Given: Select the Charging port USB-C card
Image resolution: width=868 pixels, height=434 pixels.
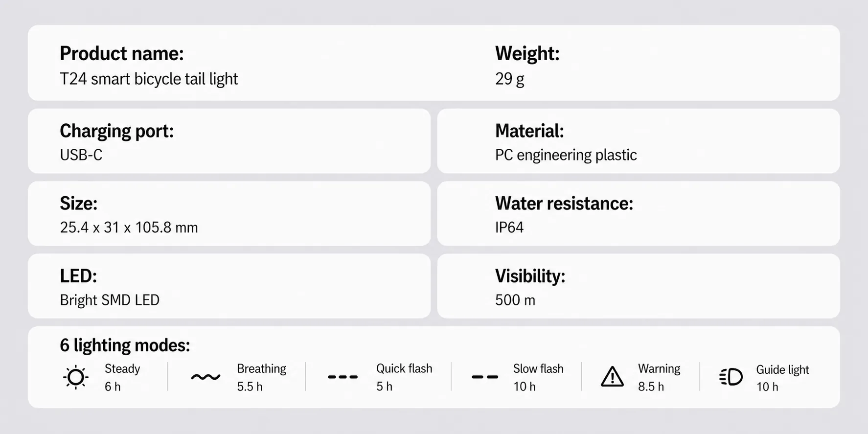Looking at the screenshot, I should tap(229, 141).
